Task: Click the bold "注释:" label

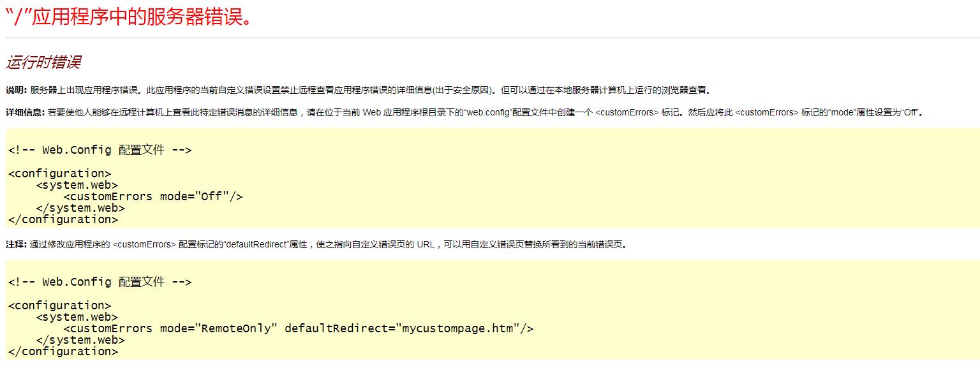Action: coord(17,245)
